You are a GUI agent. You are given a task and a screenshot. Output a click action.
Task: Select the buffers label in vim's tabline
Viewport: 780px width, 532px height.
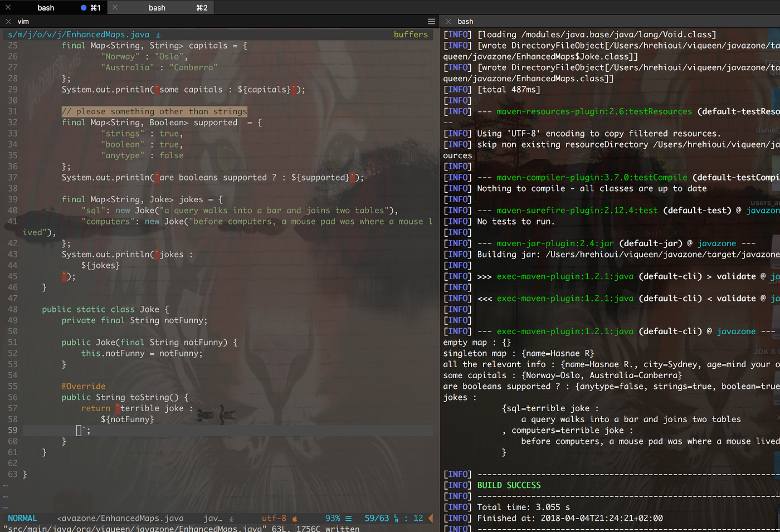(411, 34)
